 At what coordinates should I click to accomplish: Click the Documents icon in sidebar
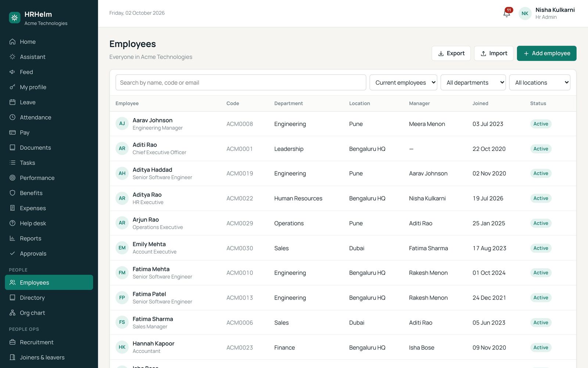tap(12, 147)
